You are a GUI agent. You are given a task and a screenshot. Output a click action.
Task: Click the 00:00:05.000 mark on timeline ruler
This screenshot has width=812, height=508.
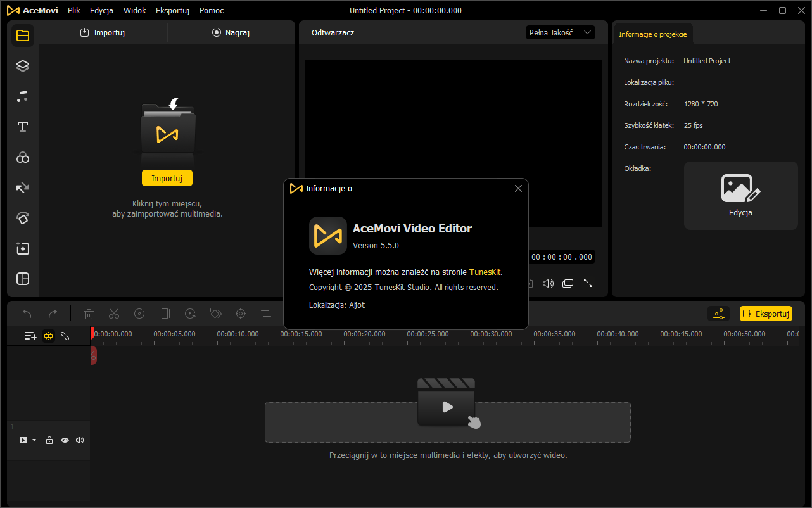tap(174, 334)
